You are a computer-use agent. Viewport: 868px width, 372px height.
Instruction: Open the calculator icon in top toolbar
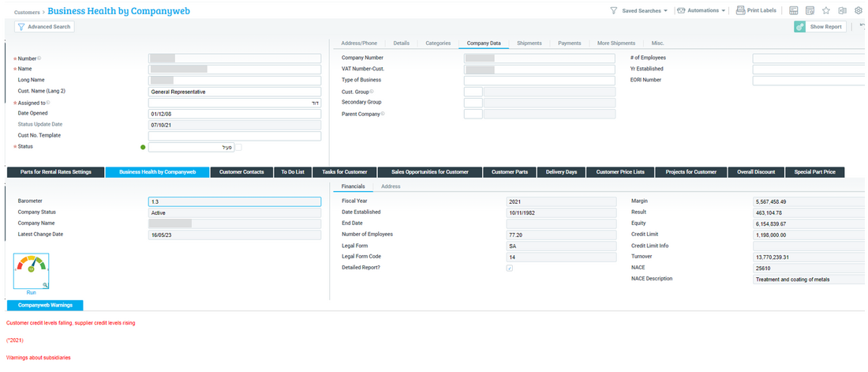coord(794,11)
